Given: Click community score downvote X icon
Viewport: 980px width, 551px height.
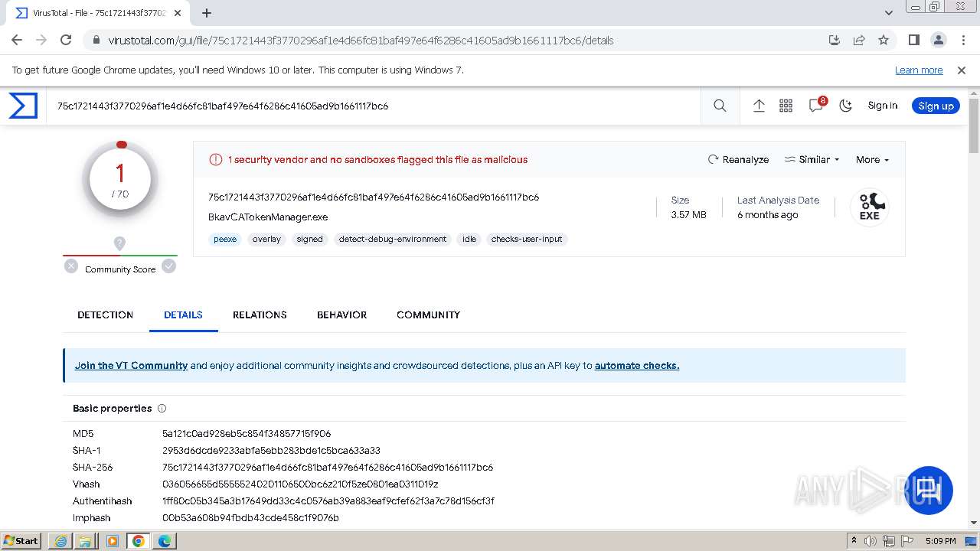Looking at the screenshot, I should [x=71, y=266].
